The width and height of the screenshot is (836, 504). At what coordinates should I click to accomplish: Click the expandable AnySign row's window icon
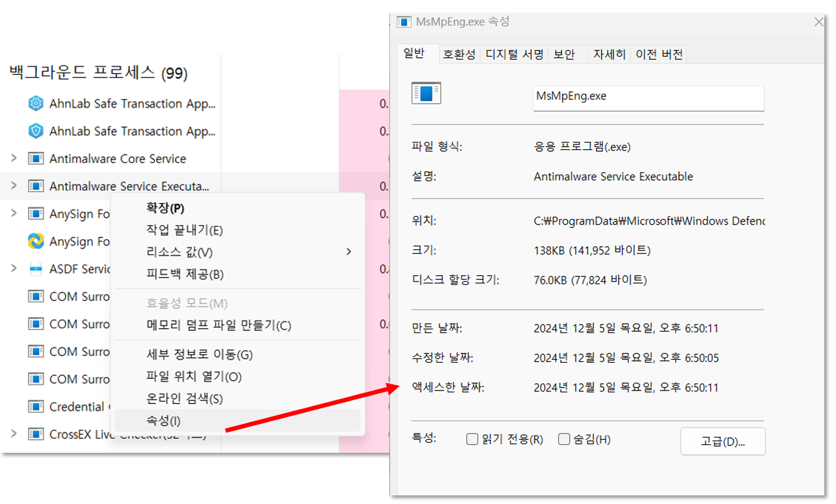pos(36,214)
